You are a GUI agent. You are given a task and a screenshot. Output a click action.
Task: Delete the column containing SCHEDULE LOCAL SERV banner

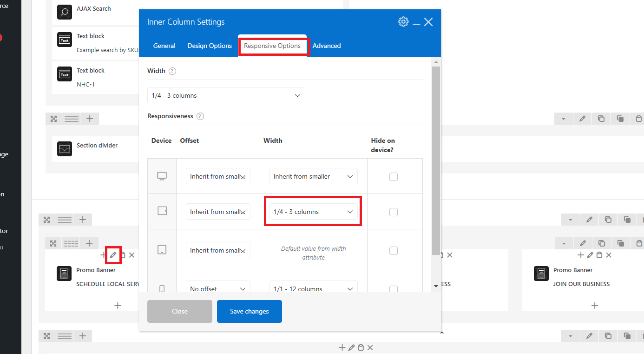pyautogui.click(x=132, y=255)
